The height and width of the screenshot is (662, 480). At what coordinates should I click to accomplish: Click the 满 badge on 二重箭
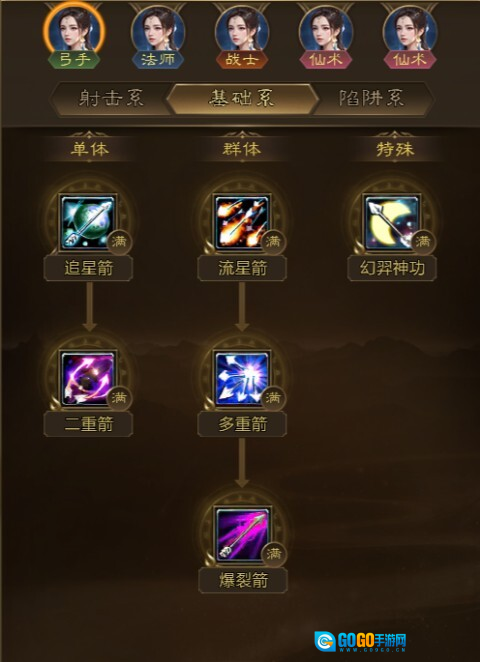(119, 398)
